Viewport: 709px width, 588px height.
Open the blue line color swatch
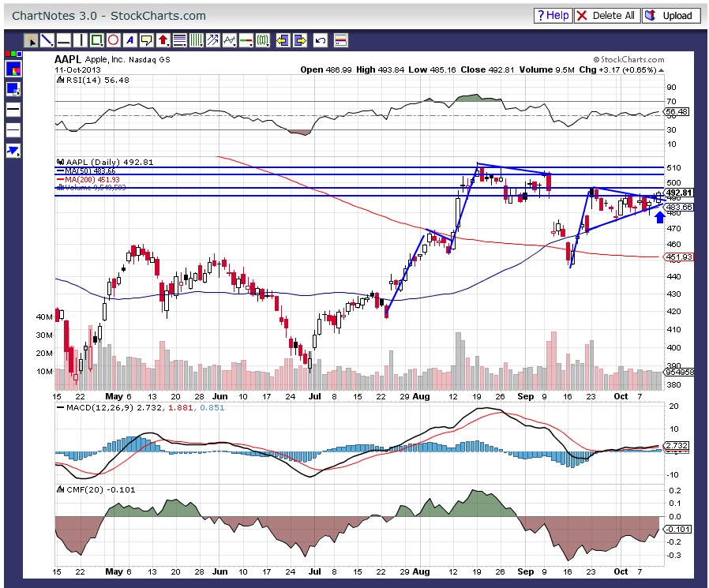pyautogui.click(x=13, y=89)
